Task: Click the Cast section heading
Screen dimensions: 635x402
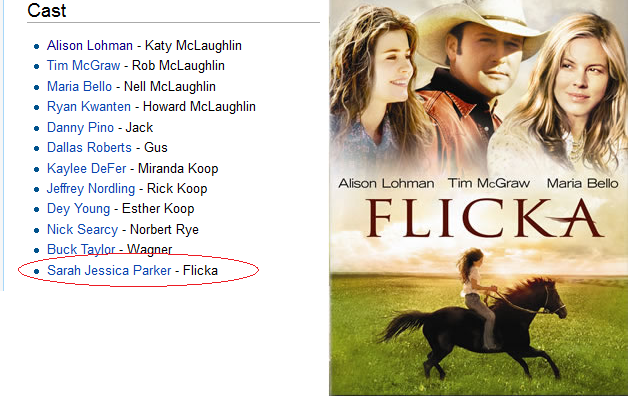Action: 47,11
